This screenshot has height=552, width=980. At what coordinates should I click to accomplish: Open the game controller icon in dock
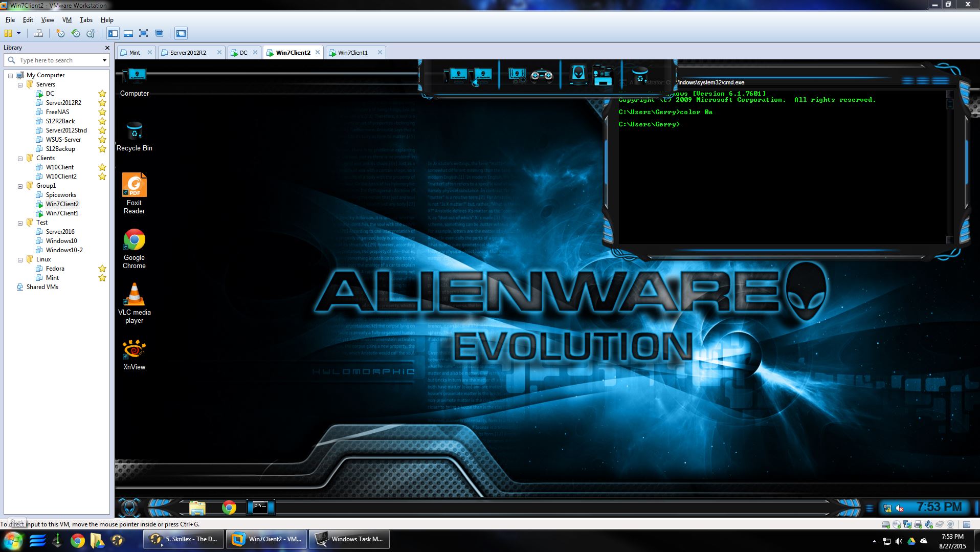tap(542, 76)
